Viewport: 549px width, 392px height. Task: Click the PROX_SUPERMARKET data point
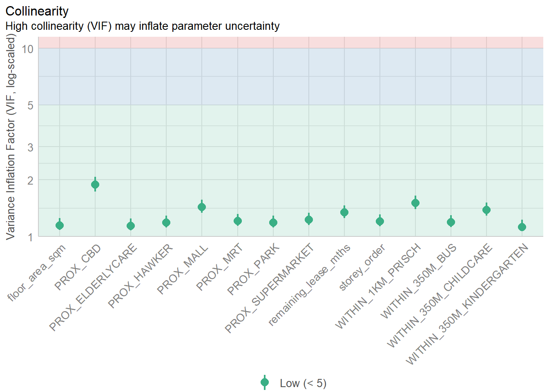[x=309, y=220]
